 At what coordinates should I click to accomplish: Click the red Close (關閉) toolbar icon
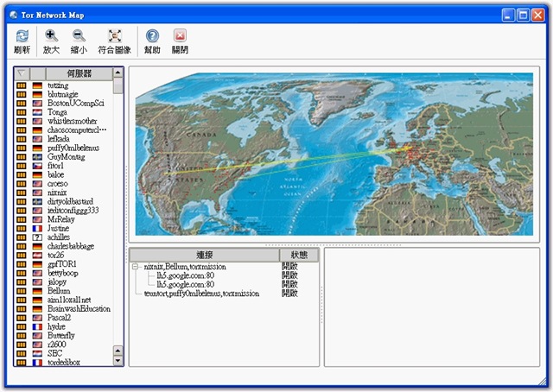coord(180,36)
